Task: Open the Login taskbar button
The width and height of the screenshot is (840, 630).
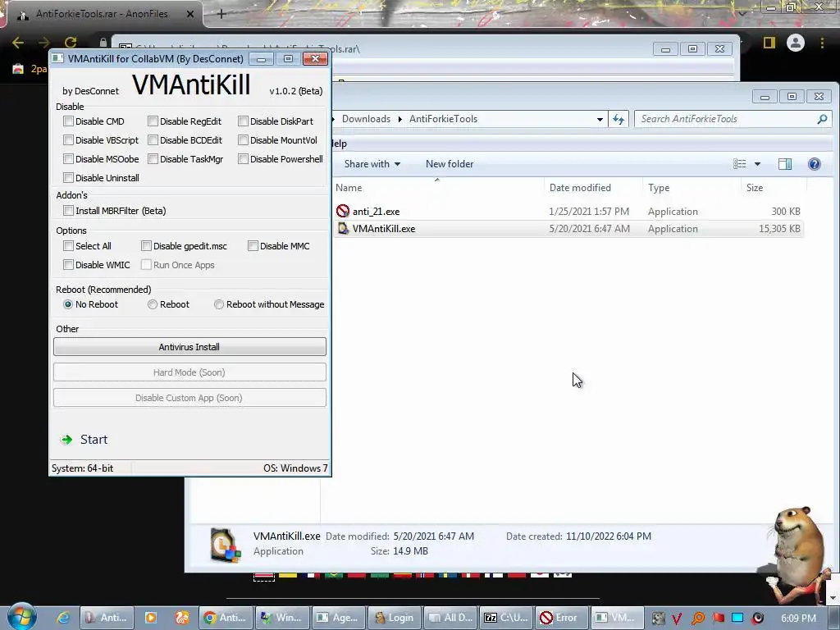Action: pos(395,618)
